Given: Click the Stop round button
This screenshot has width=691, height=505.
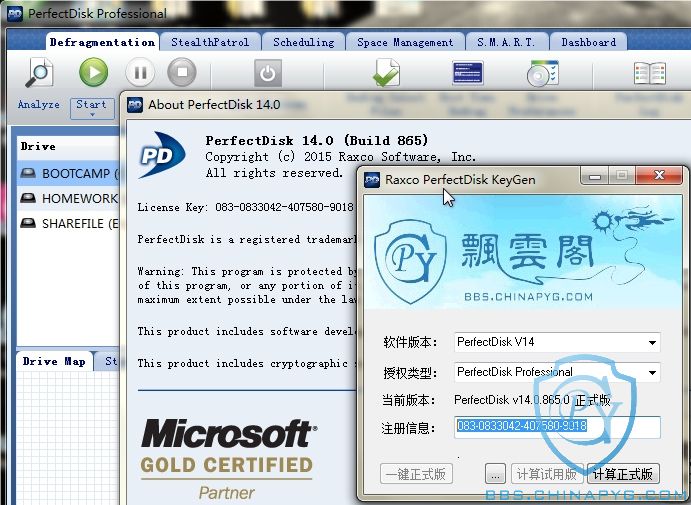Looking at the screenshot, I should click(182, 72).
